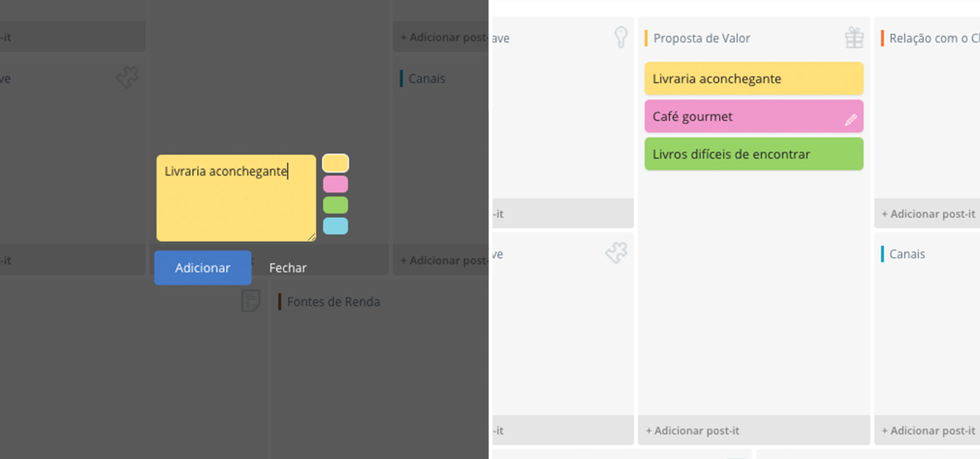Screen dimensions: 980x459
Task: Click the key icon in the top-left panel
Action: click(x=621, y=37)
